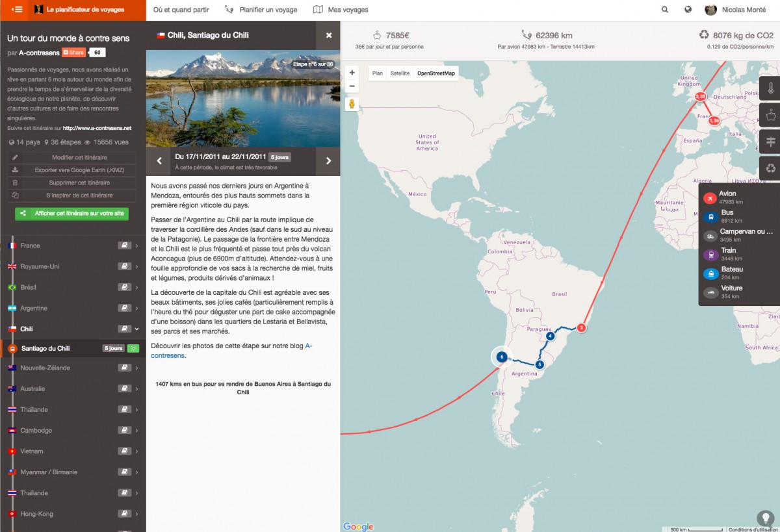Click the Voiture car icon in legend

[x=710, y=292]
